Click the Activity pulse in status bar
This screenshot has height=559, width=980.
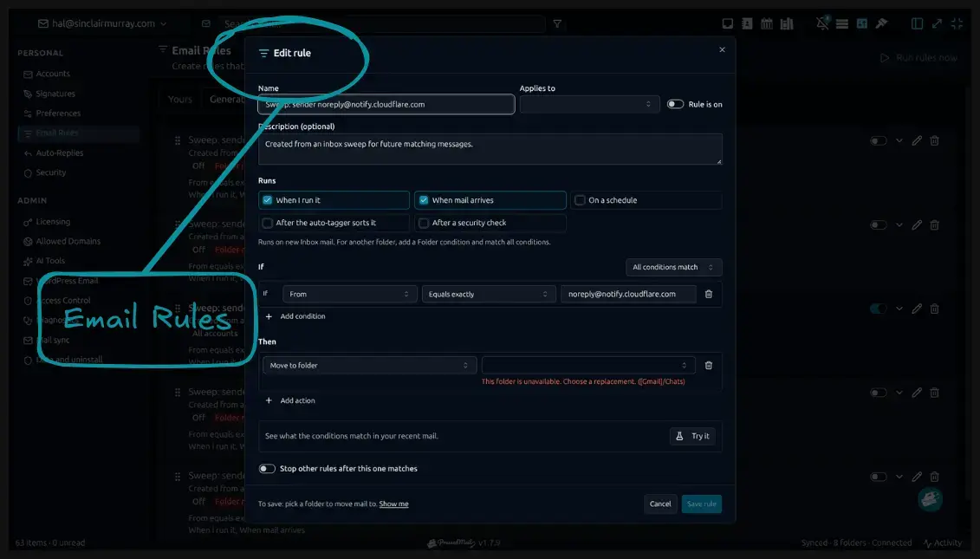[x=943, y=543]
